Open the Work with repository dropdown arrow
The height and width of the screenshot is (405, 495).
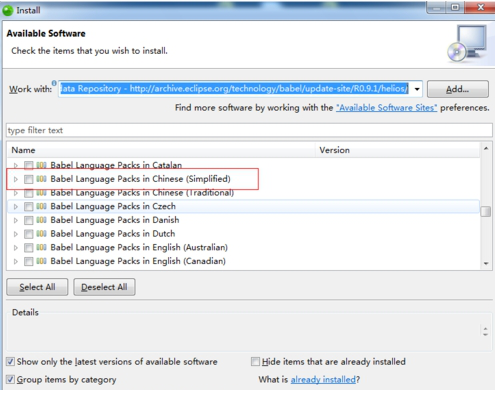pyautogui.click(x=417, y=89)
